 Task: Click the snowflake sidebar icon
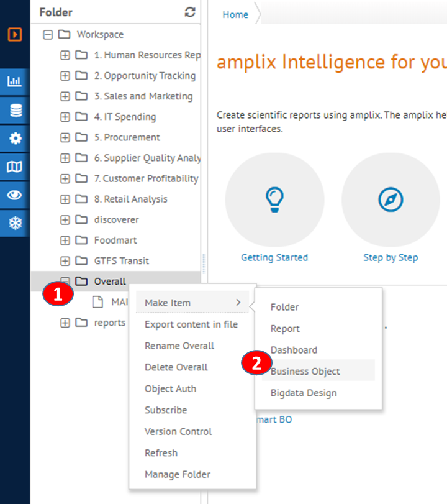15,222
